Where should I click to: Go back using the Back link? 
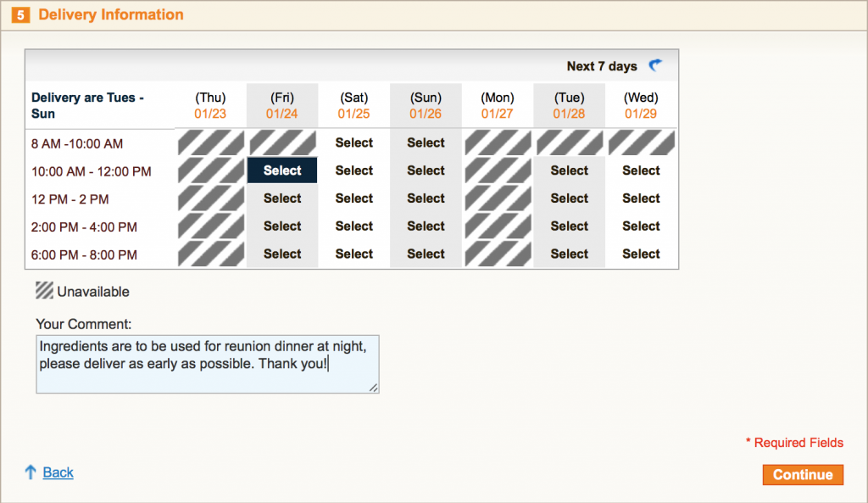(58, 472)
